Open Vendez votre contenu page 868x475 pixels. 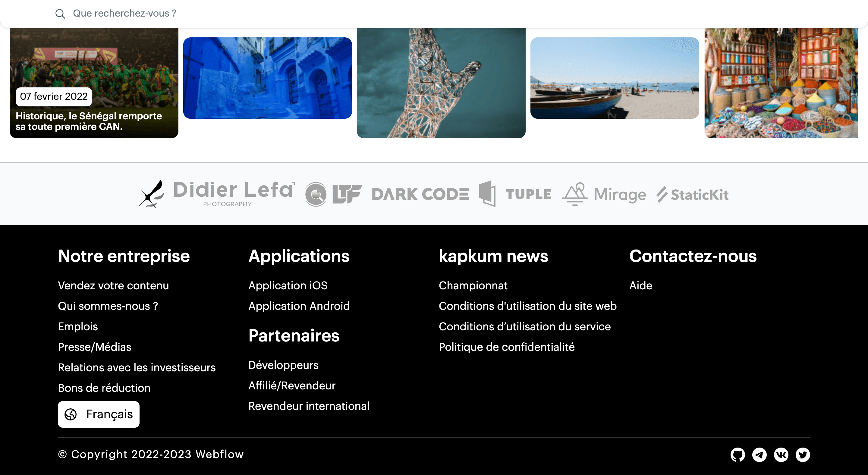click(x=113, y=285)
